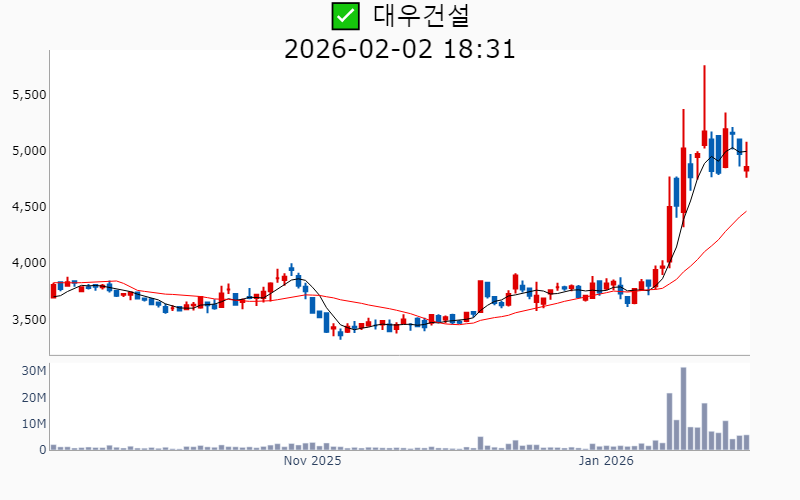Image resolution: width=800 pixels, height=500 pixels.
Task: Click the first red candle at chart's left edge
Action: tap(54, 290)
